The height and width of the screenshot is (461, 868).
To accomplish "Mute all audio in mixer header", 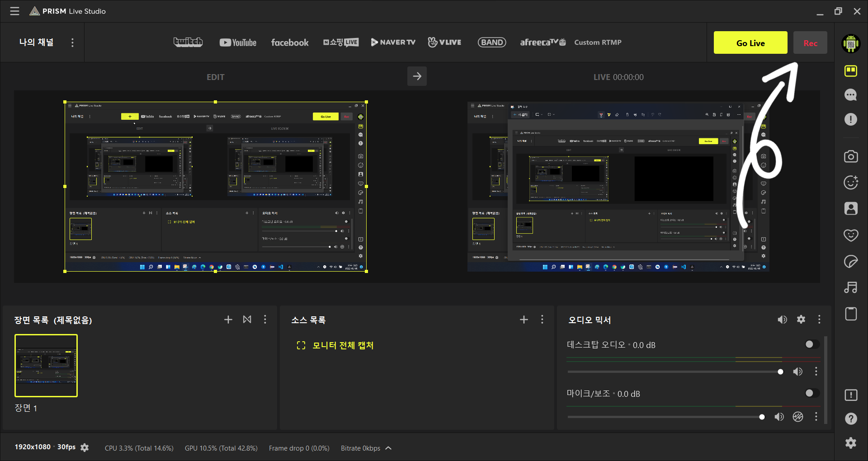I will click(782, 320).
